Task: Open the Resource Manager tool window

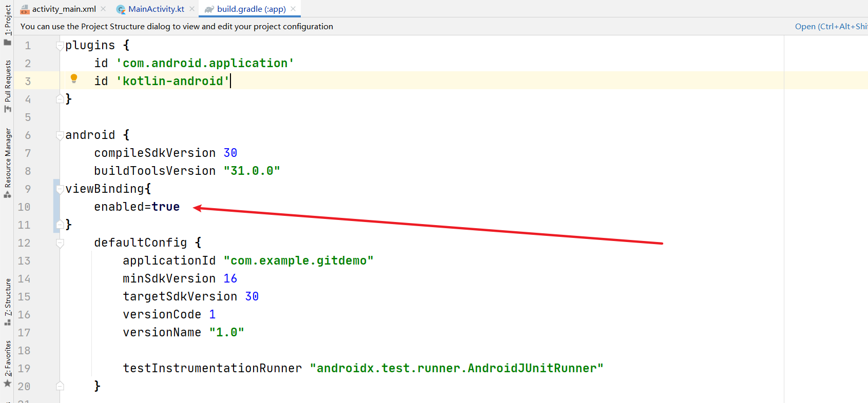Action: pos(7,163)
